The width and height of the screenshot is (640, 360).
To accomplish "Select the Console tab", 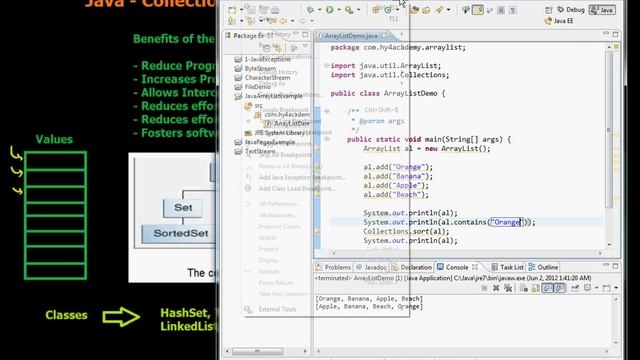I will pyautogui.click(x=456, y=267).
